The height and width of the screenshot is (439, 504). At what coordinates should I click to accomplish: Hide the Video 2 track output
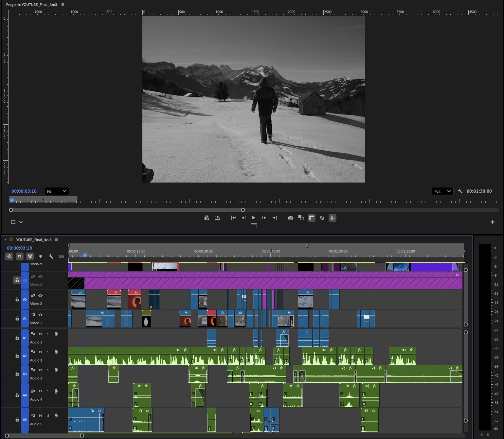[x=41, y=295]
